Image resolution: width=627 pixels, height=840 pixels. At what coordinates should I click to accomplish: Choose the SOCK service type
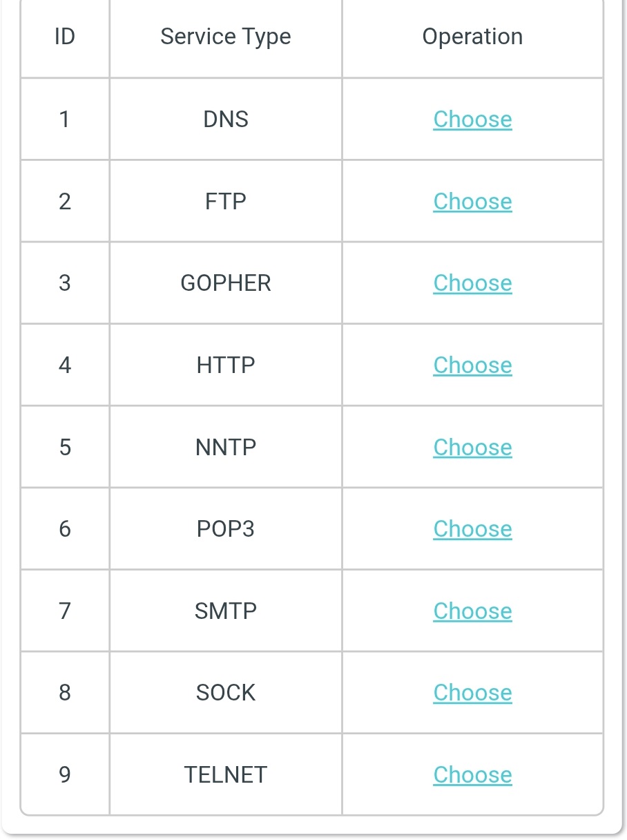472,692
